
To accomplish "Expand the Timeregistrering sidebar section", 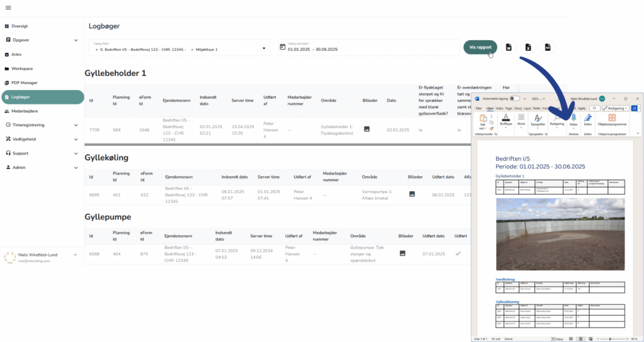I will point(75,125).
